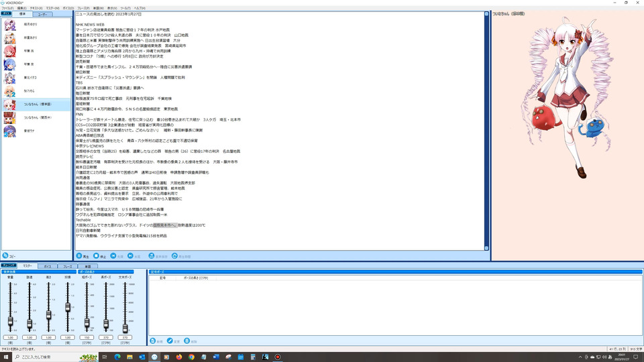Select 結月ゆかり voice avatar
This screenshot has height=362, width=644.
click(10, 25)
